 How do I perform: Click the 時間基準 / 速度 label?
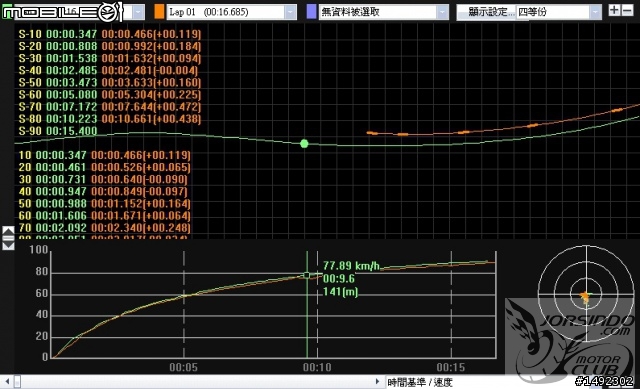420,382
